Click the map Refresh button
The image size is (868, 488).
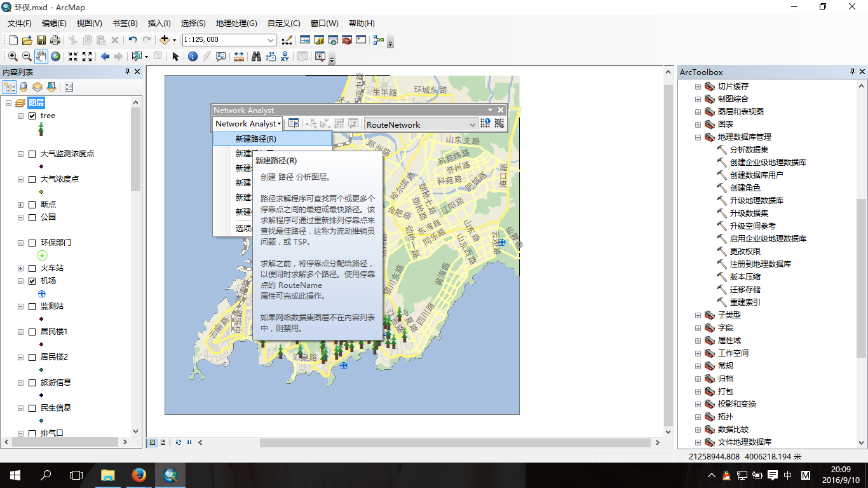click(x=179, y=442)
